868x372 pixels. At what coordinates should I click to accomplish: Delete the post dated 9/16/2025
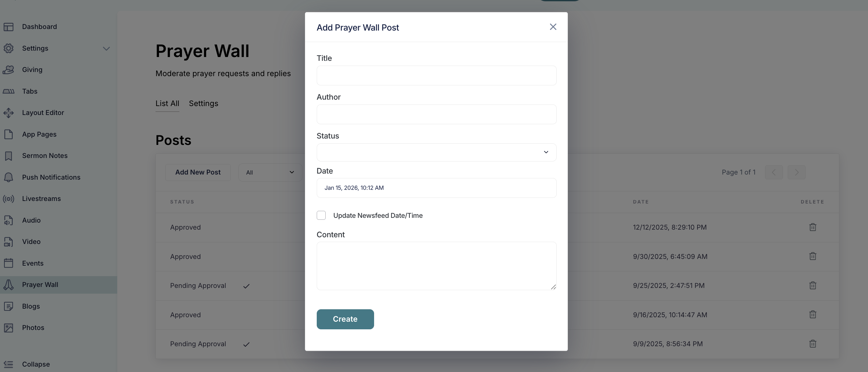813,314
